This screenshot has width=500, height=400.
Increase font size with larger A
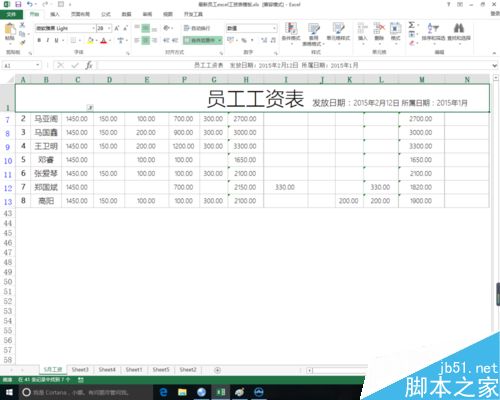pyautogui.click(x=117, y=28)
